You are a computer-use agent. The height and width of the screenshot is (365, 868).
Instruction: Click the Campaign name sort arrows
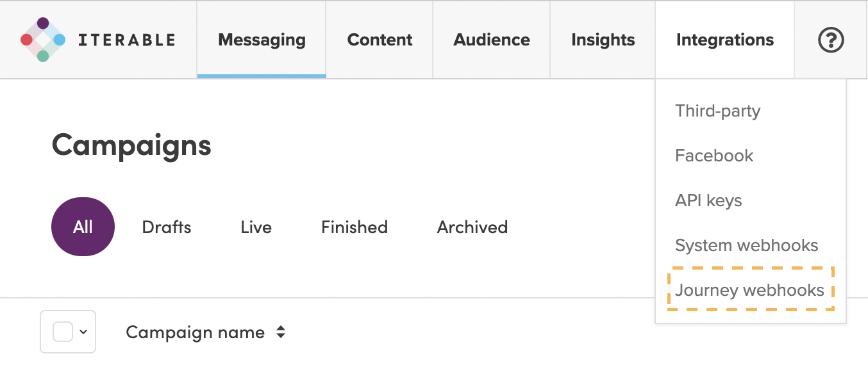(x=280, y=332)
